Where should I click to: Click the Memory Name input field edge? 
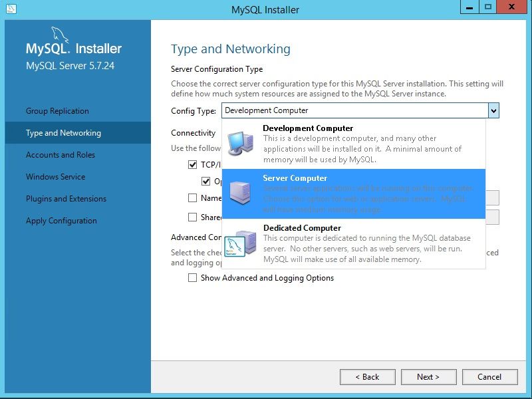pyautogui.click(x=492, y=217)
